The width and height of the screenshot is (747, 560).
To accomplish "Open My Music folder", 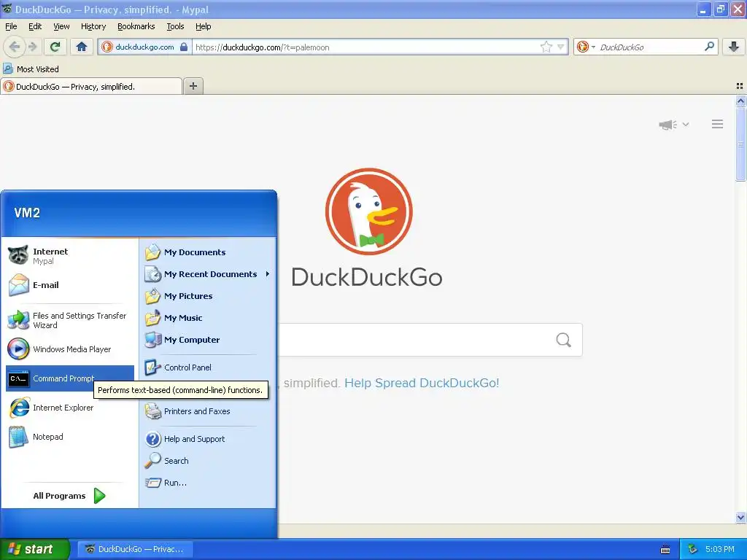I will pyautogui.click(x=208, y=318).
